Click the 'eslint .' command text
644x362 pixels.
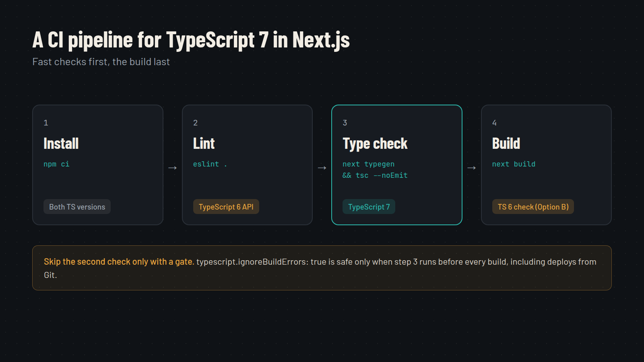click(x=210, y=164)
